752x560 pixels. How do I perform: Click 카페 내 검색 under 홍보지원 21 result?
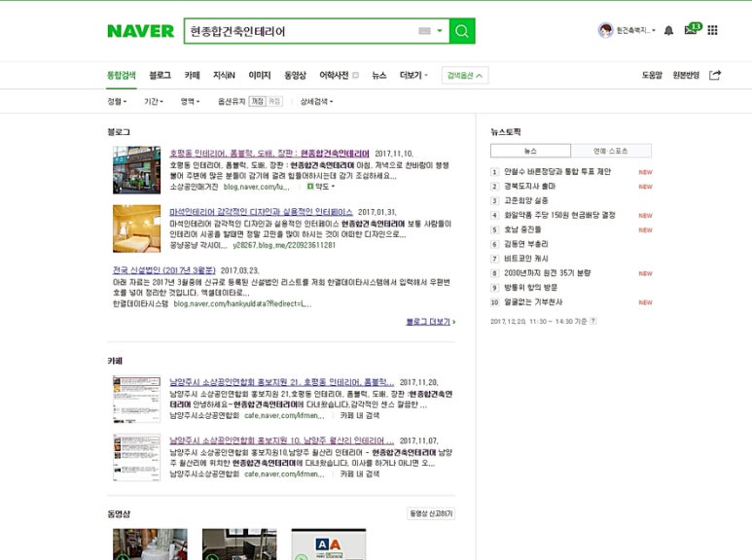[x=360, y=415]
